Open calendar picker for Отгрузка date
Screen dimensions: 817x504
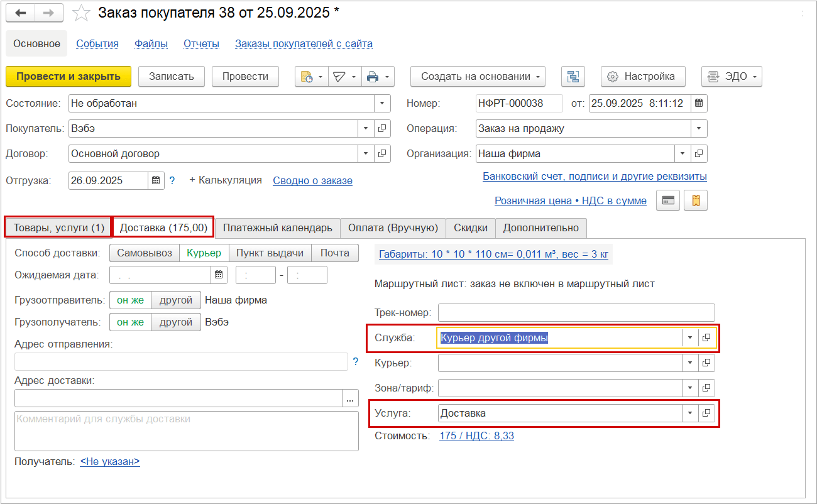pos(156,180)
